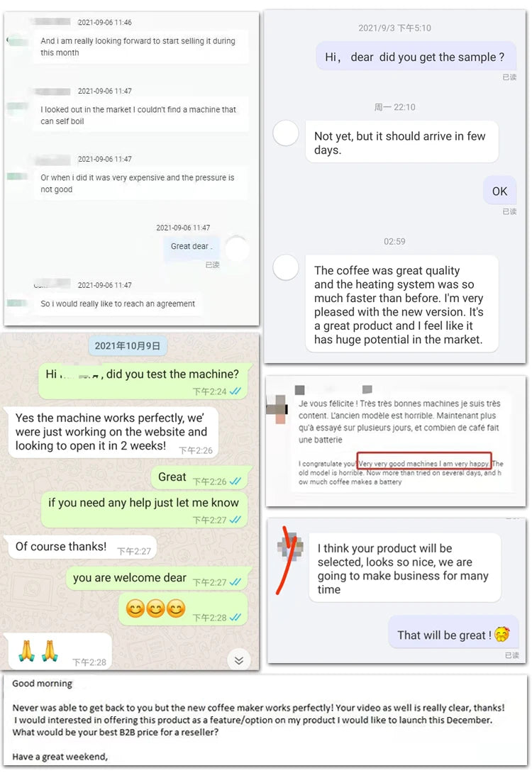Open avatar next to 'The coffee was great quality'
This screenshot has height=773, width=532.
286,267
